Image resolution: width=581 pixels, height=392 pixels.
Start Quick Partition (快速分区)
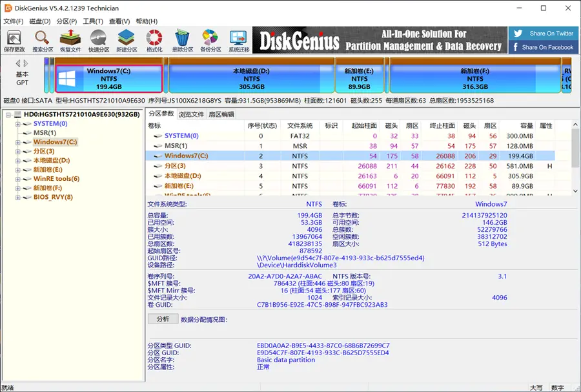pos(99,41)
